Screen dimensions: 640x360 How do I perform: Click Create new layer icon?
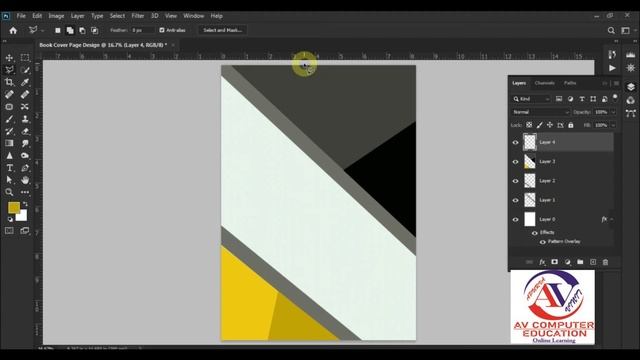pos(593,262)
